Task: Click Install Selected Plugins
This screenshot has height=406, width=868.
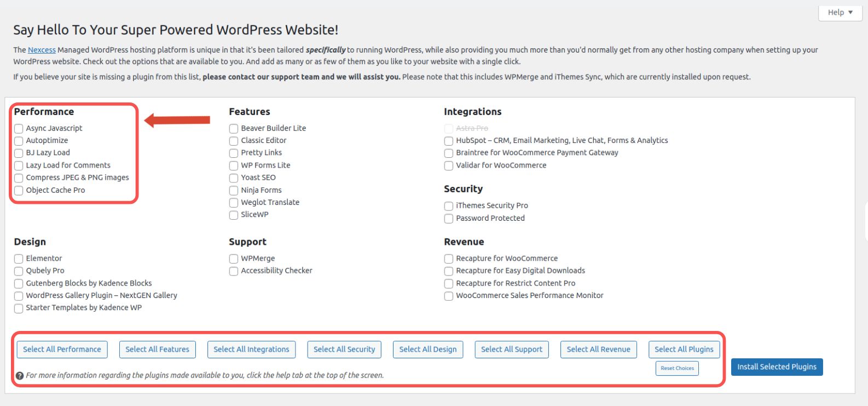Action: click(777, 367)
